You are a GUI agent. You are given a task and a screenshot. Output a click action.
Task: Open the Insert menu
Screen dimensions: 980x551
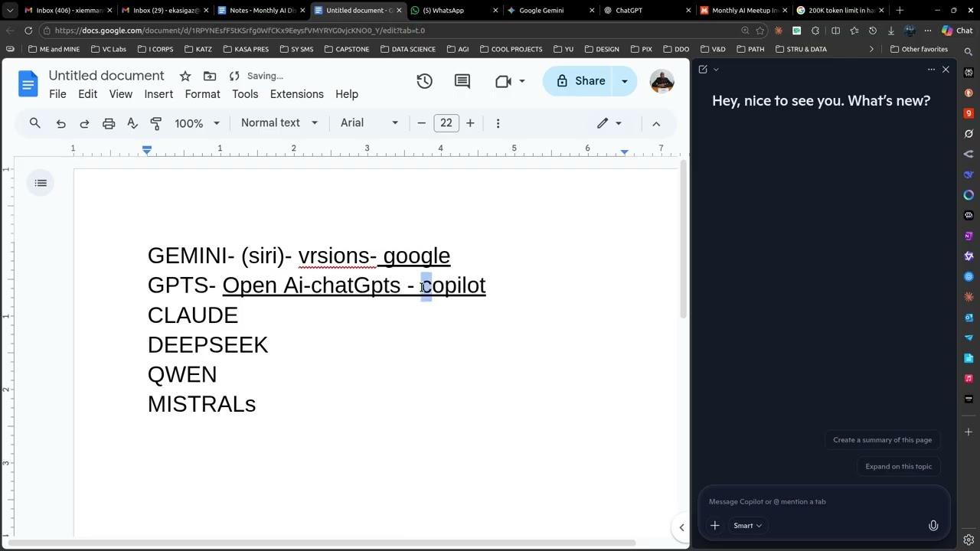pyautogui.click(x=158, y=94)
